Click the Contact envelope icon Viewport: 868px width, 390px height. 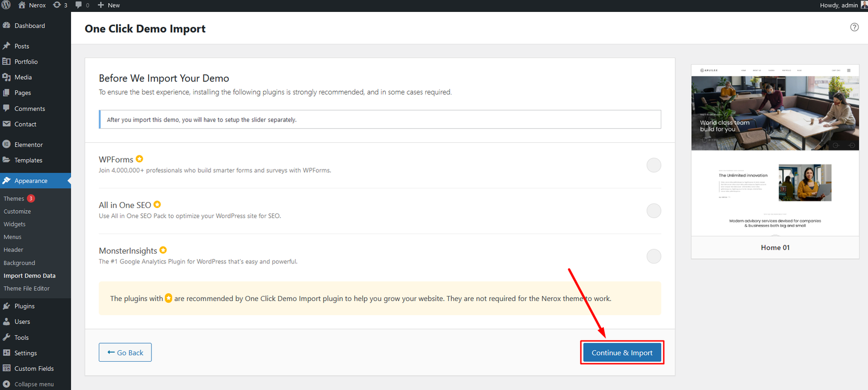pyautogui.click(x=7, y=124)
